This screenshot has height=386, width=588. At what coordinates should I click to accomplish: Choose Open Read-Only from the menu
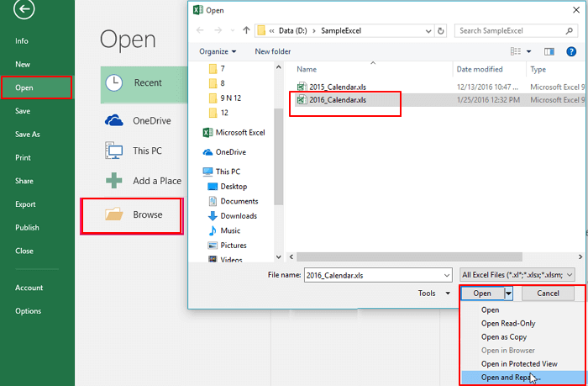coord(507,324)
